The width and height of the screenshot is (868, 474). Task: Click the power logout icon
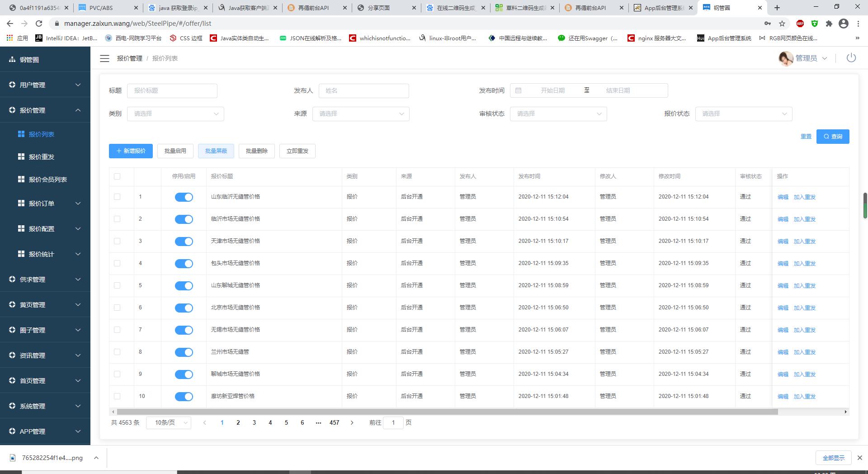(x=851, y=58)
